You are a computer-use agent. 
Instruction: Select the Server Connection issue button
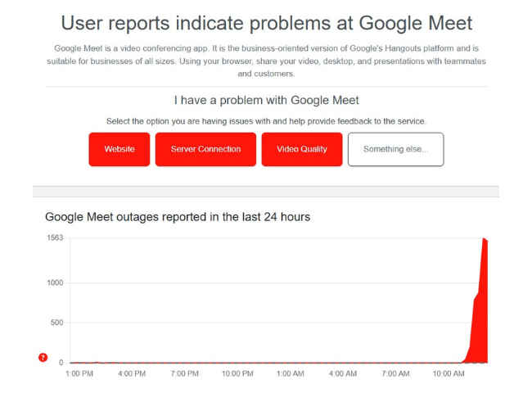[205, 149]
